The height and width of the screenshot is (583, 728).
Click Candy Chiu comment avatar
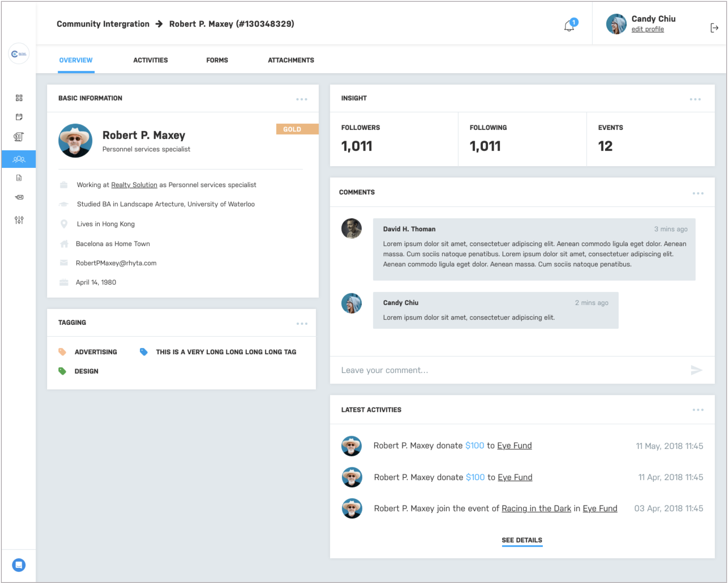[351, 303]
